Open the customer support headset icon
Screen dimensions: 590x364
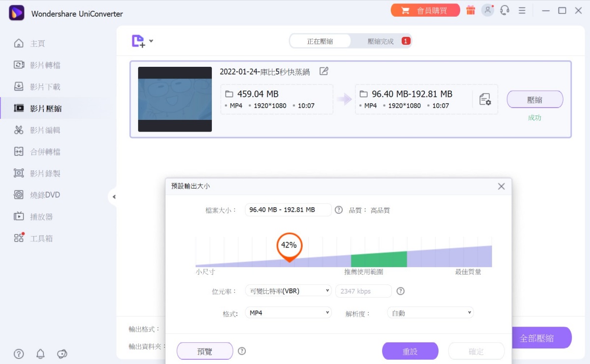tap(504, 10)
